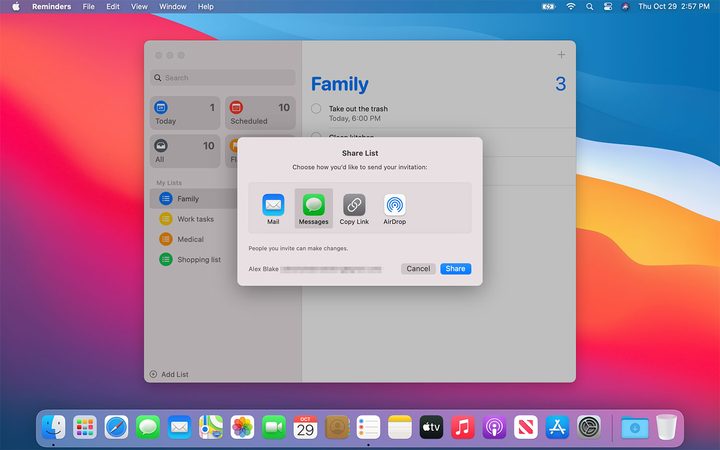Select Messages as the invitation method
720x450 pixels.
[x=314, y=209]
